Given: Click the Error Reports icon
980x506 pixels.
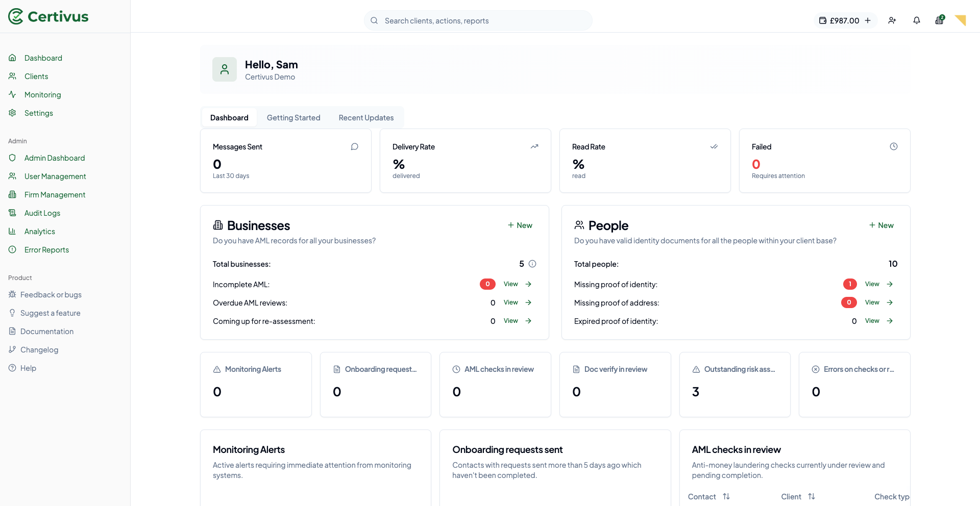Looking at the screenshot, I should point(12,249).
